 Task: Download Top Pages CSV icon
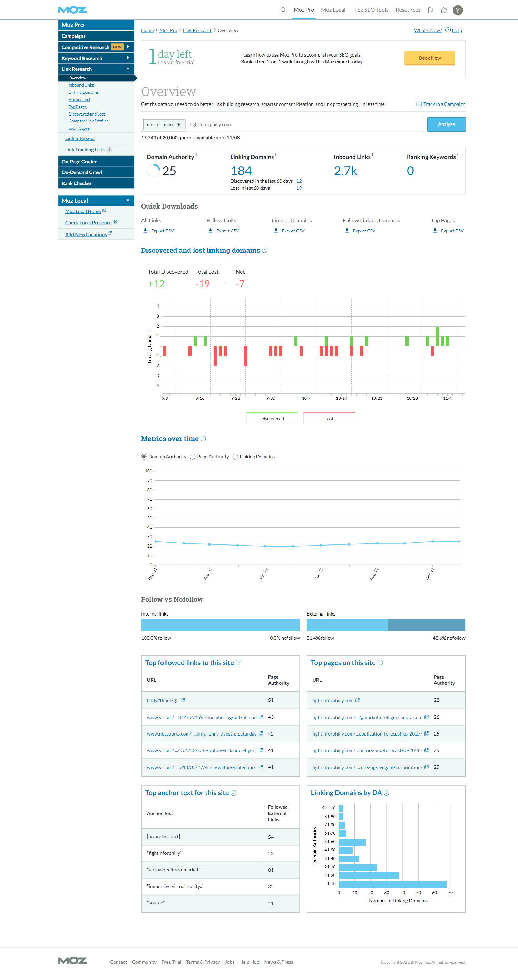435,231
